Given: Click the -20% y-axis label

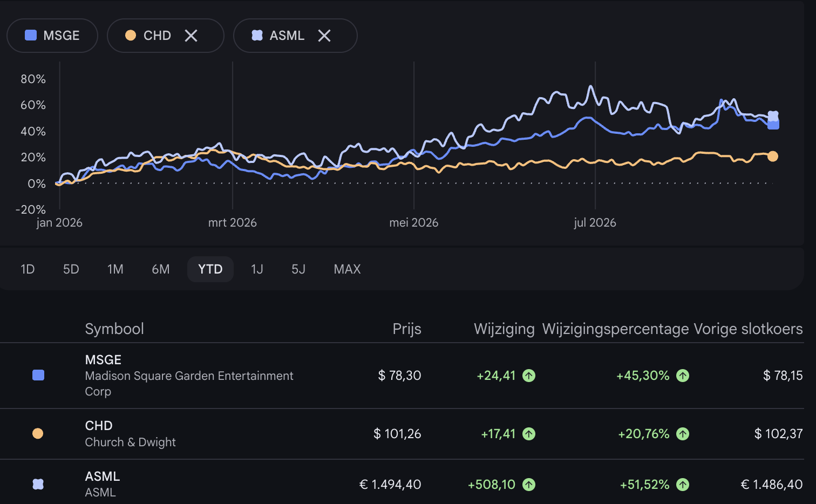Looking at the screenshot, I should (31, 210).
